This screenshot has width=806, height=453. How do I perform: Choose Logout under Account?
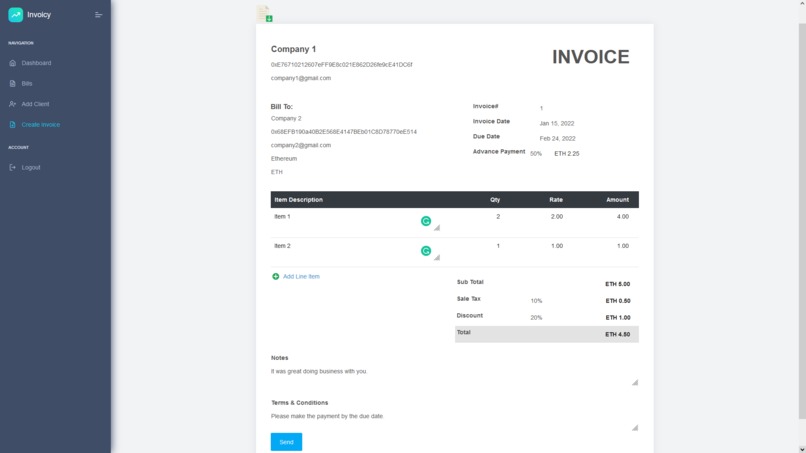31,167
